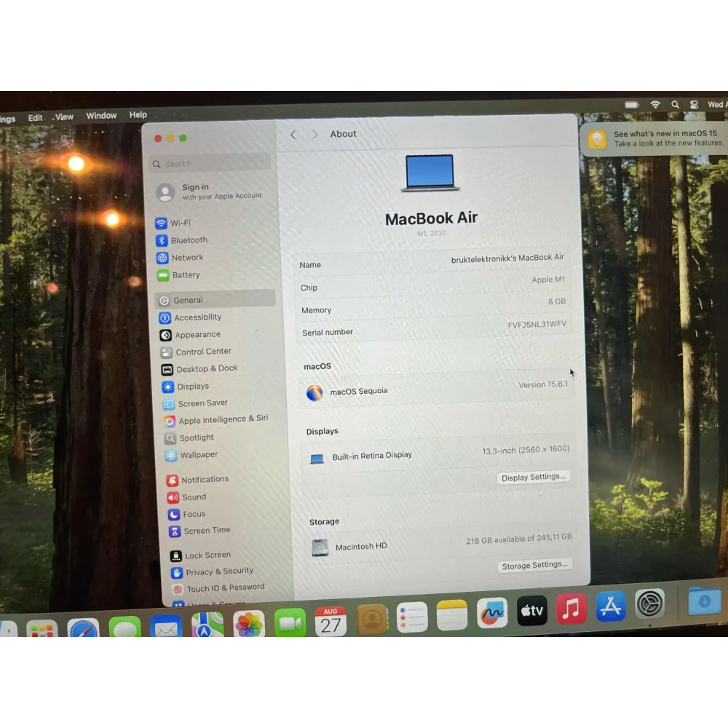Click Version 15.6.1 text
The width and height of the screenshot is (728, 728).
pos(543,384)
